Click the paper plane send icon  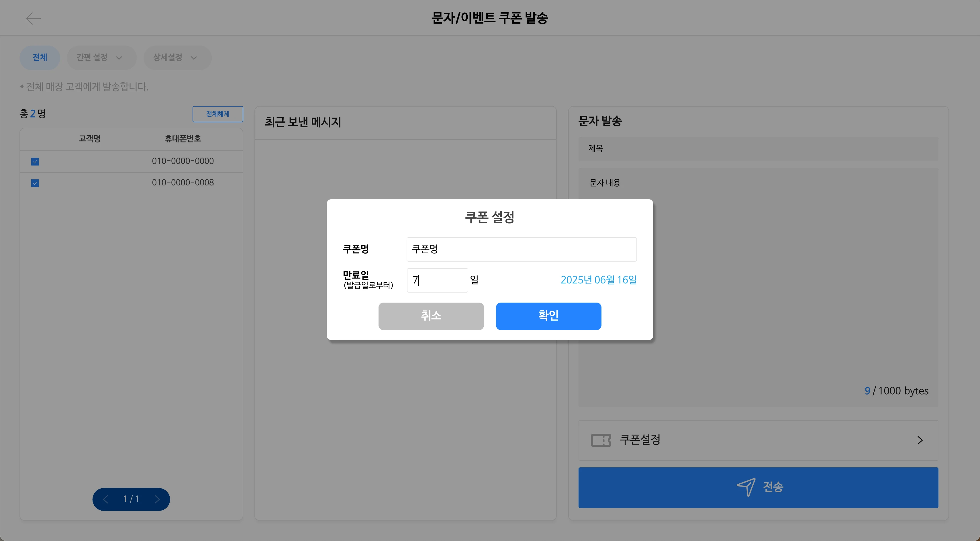746,487
